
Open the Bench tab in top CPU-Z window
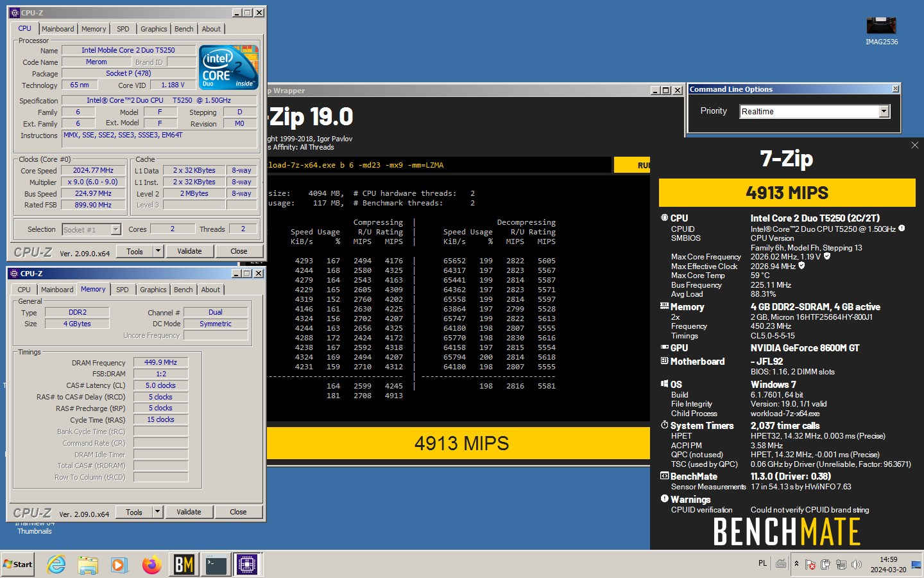(x=184, y=29)
